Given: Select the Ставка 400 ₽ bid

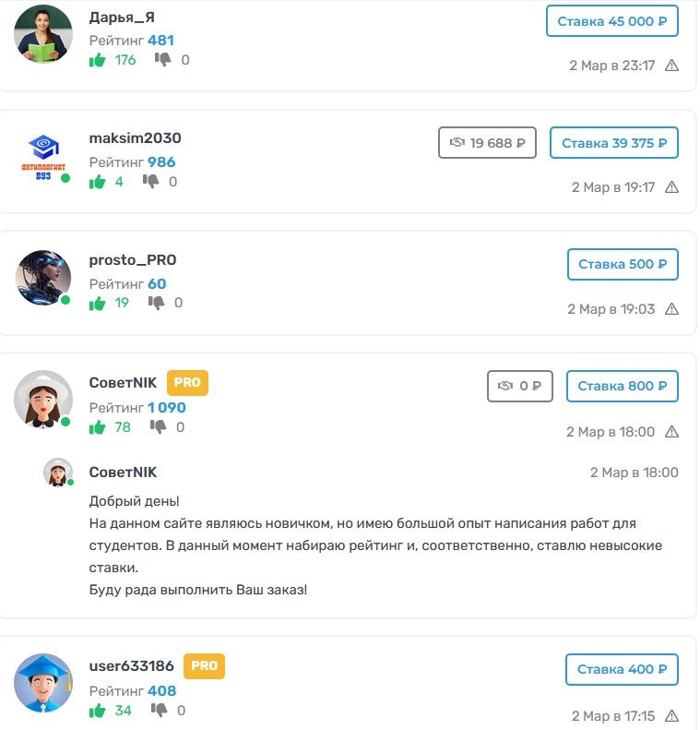Looking at the screenshot, I should coord(622,669).
